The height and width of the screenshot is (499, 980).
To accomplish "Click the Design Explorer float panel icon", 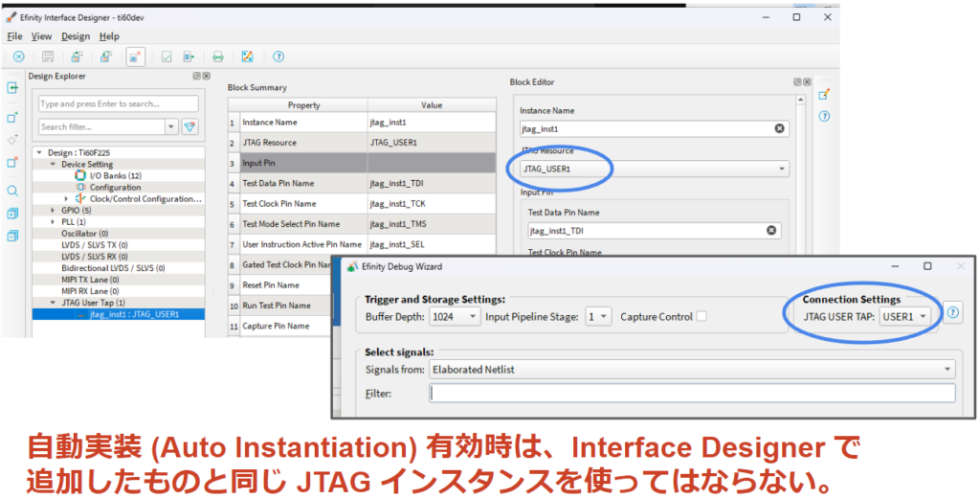I will click(x=196, y=76).
